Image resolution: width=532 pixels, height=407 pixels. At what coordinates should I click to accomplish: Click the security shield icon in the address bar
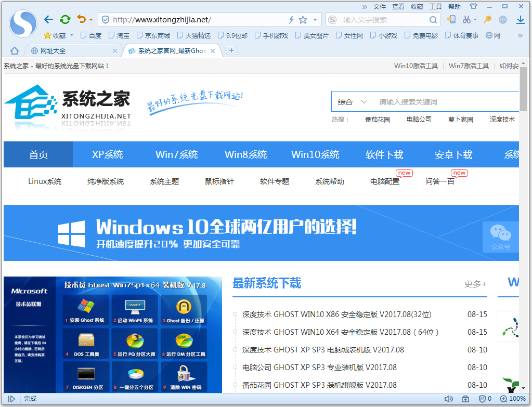[106, 20]
